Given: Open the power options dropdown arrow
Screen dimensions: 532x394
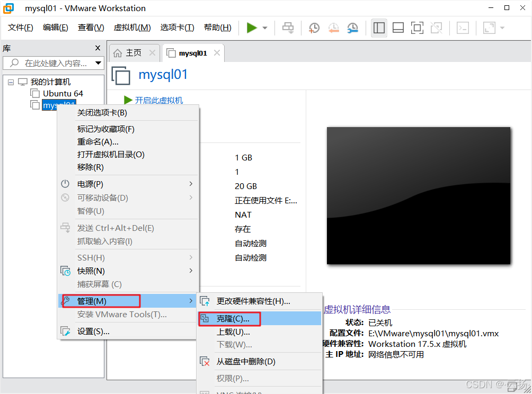Looking at the screenshot, I should [x=265, y=28].
